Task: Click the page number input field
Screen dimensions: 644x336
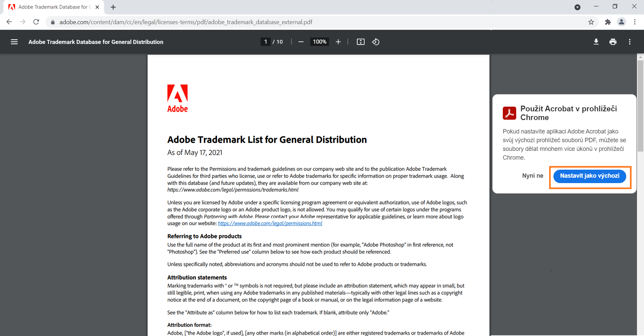Action: pyautogui.click(x=266, y=42)
